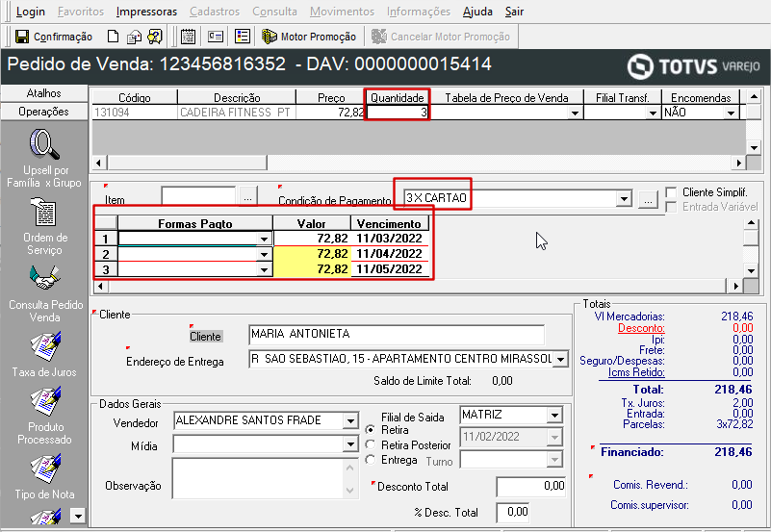Screen dimensions: 771x532
Task: Switch to the Operações tab
Action: [x=43, y=112]
